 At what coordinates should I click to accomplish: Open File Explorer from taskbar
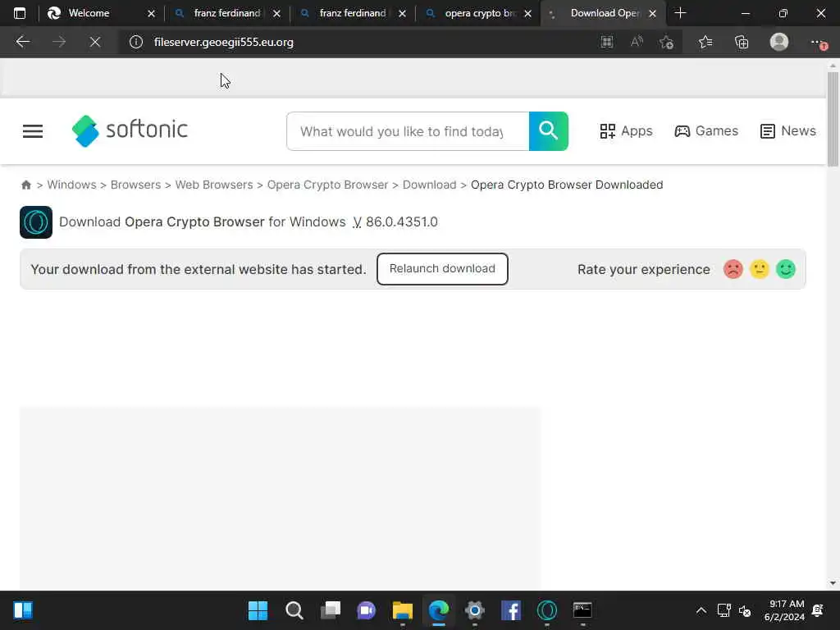(402, 610)
